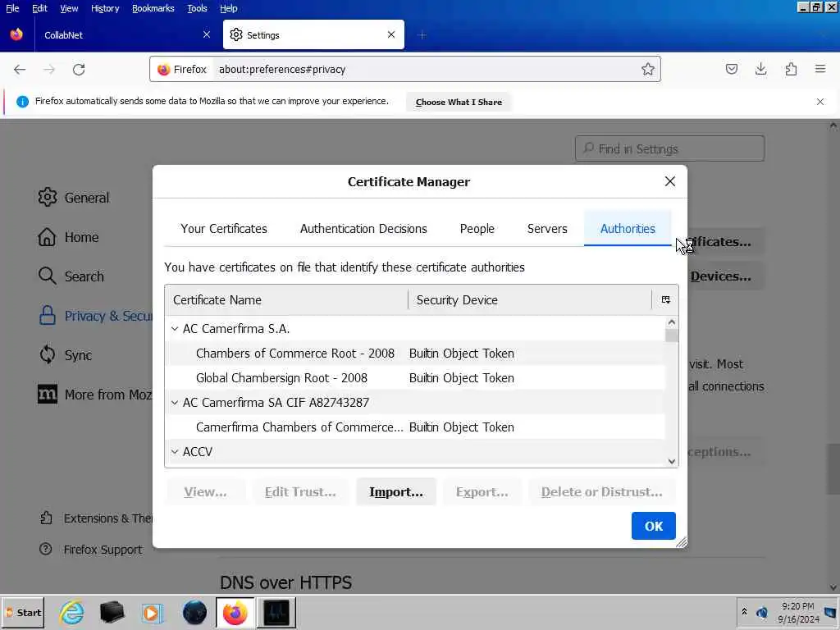Click the column picker icon in certificate table
The width and height of the screenshot is (840, 630).
[665, 300]
